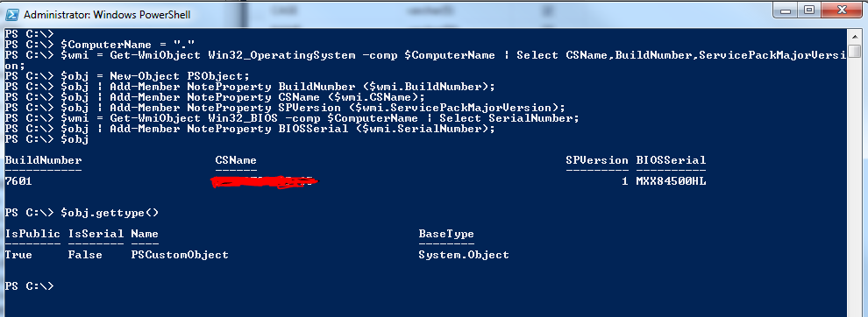Click the System.Object base type text
This screenshot has width=868, height=317.
tap(463, 255)
